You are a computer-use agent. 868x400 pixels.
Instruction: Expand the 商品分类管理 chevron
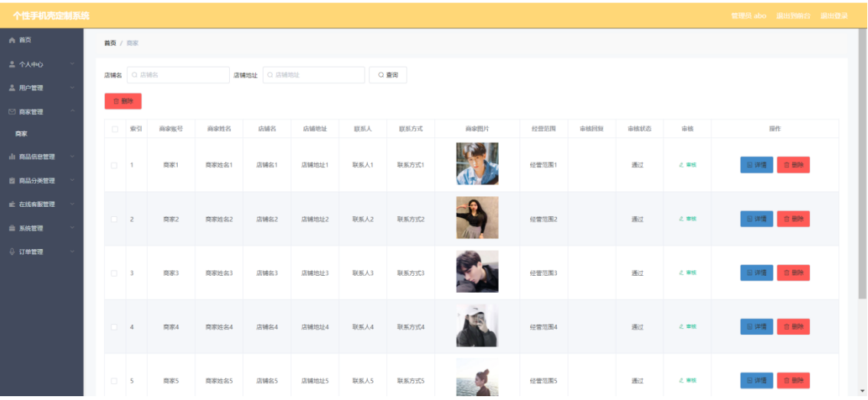pyautogui.click(x=73, y=181)
